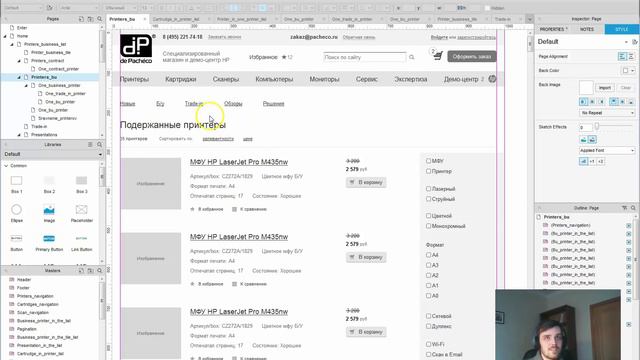Switch to the Style tab
The image size is (640, 360).
(x=622, y=29)
